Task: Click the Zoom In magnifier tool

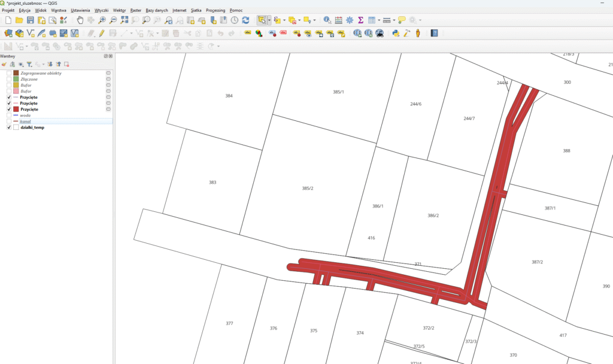Action: [102, 20]
